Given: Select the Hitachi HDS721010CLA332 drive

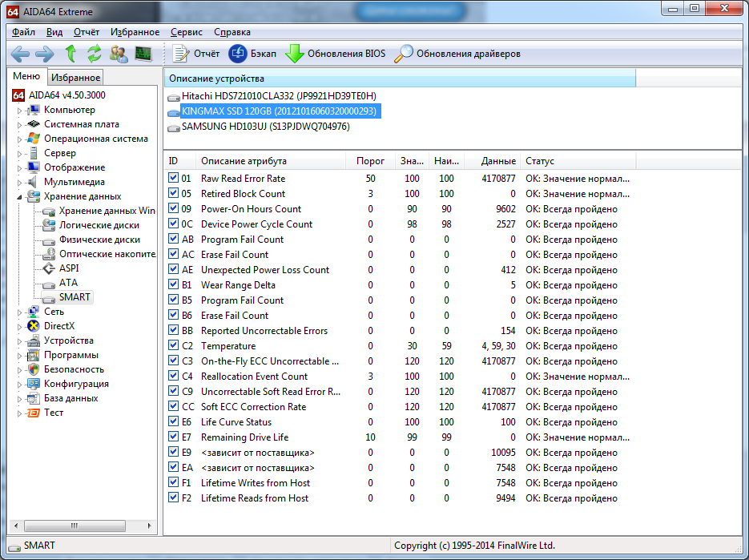Looking at the screenshot, I should click(x=279, y=96).
